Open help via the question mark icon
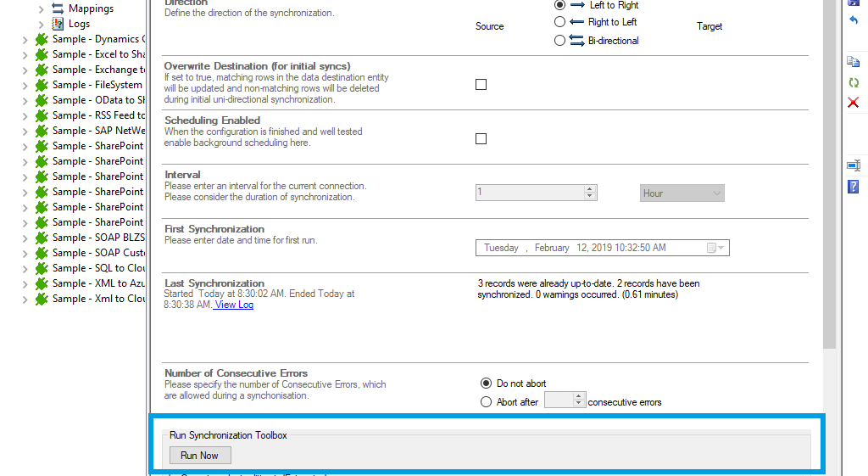The width and height of the screenshot is (868, 476). click(854, 187)
